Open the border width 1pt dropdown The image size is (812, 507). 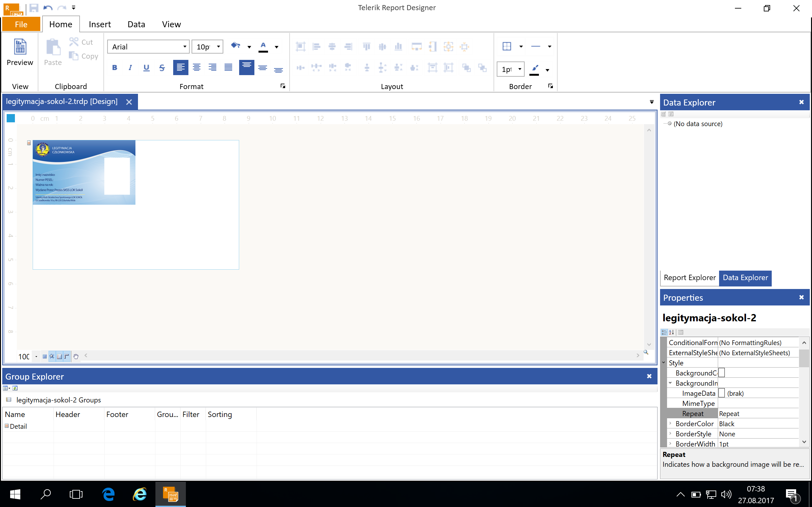(520, 69)
